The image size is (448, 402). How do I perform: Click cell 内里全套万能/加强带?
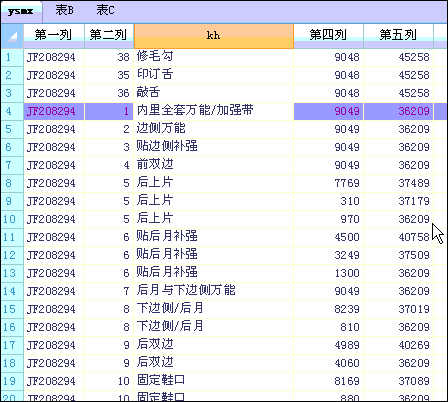[214, 111]
